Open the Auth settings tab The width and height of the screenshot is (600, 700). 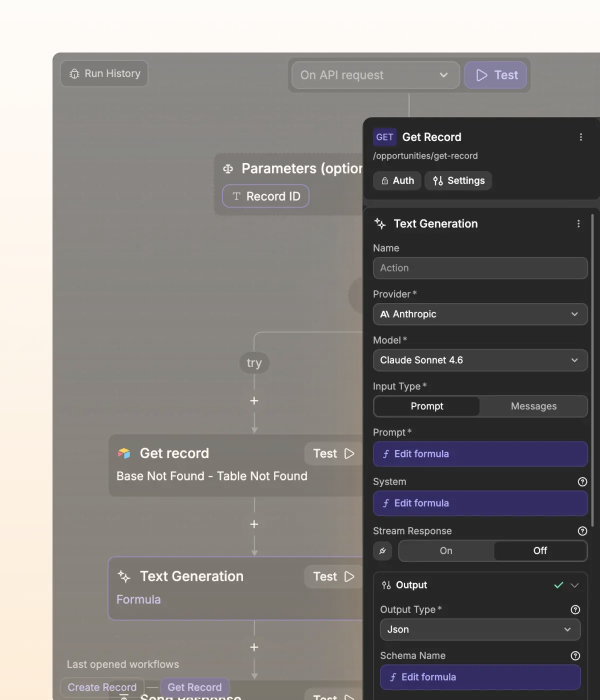click(397, 180)
